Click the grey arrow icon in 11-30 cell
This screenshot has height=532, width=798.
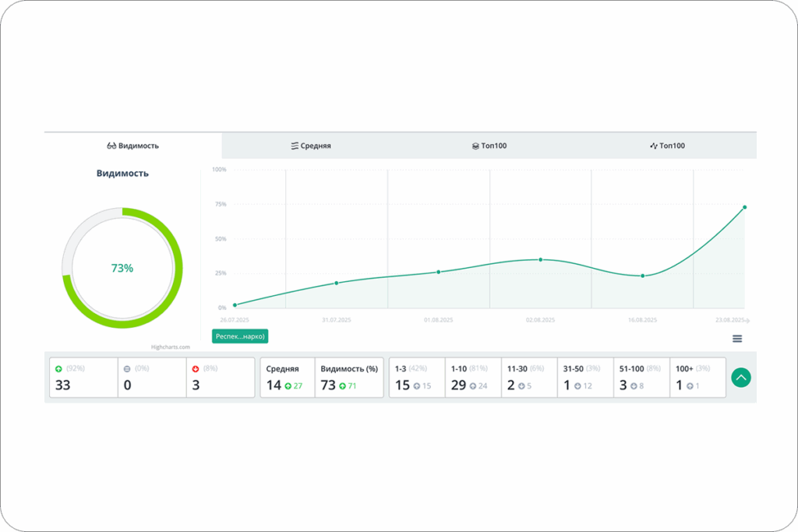(x=521, y=386)
